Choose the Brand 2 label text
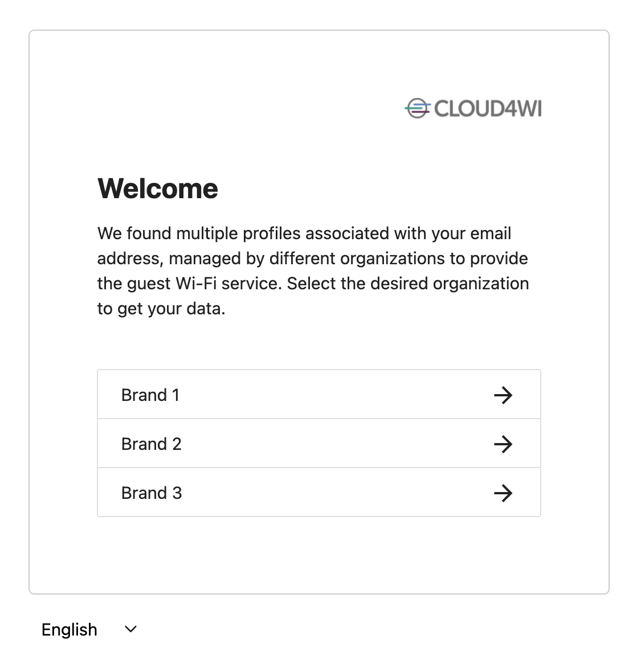This screenshot has width=637, height=672. coord(152,444)
